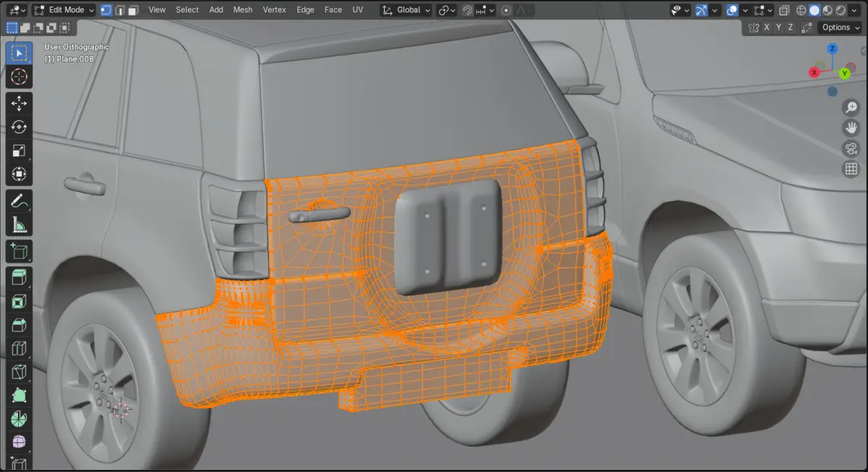This screenshot has height=472, width=868.
Task: Open the View menu
Action: 157,10
